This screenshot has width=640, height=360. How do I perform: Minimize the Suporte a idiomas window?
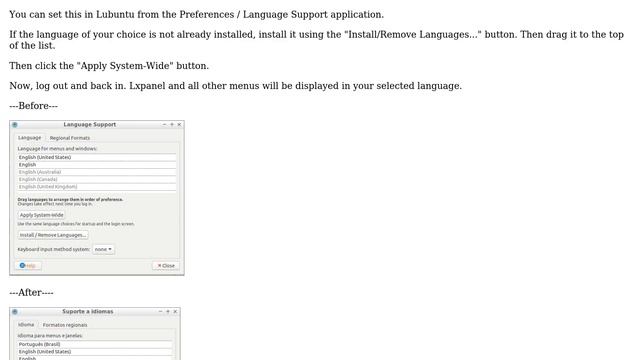(x=160, y=311)
